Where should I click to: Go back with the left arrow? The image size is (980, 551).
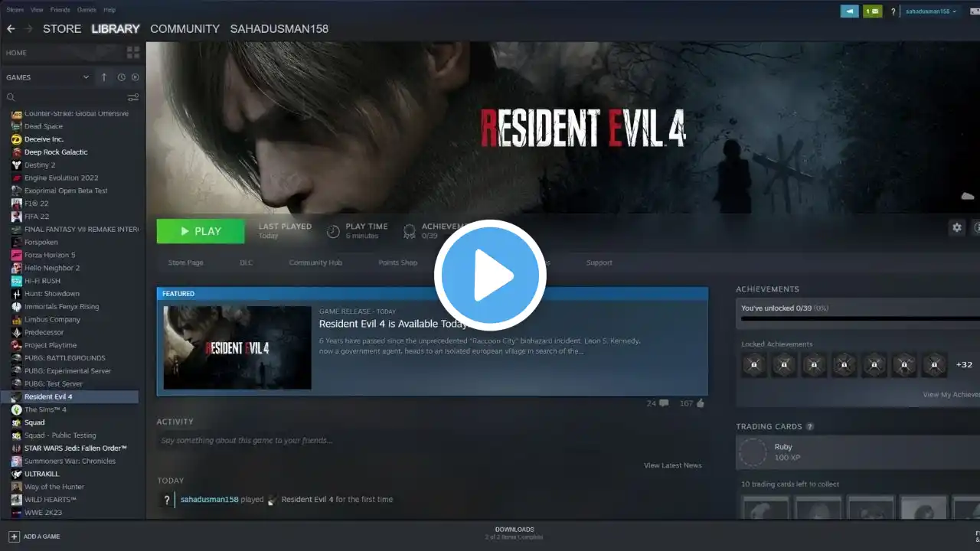[x=11, y=28]
